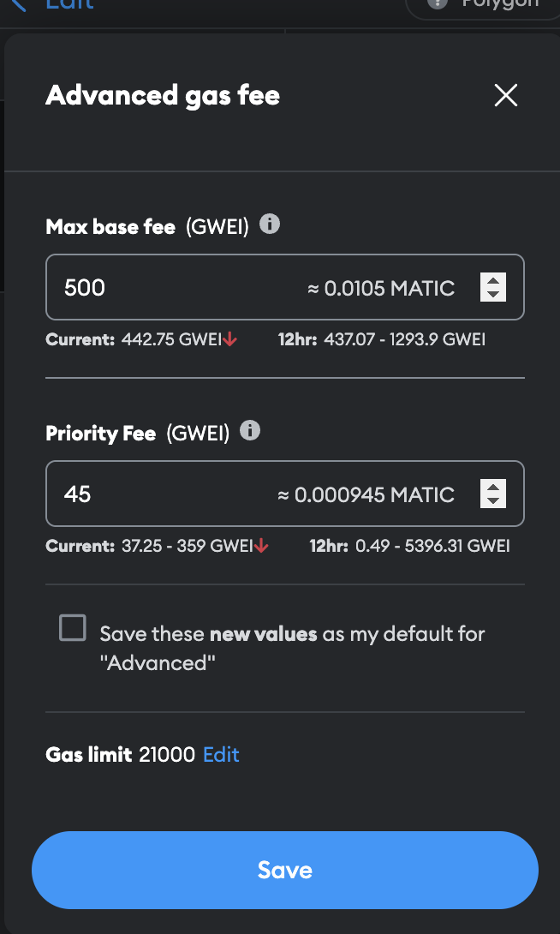
Task: Go back using the Edit link at top
Action: 69,5
